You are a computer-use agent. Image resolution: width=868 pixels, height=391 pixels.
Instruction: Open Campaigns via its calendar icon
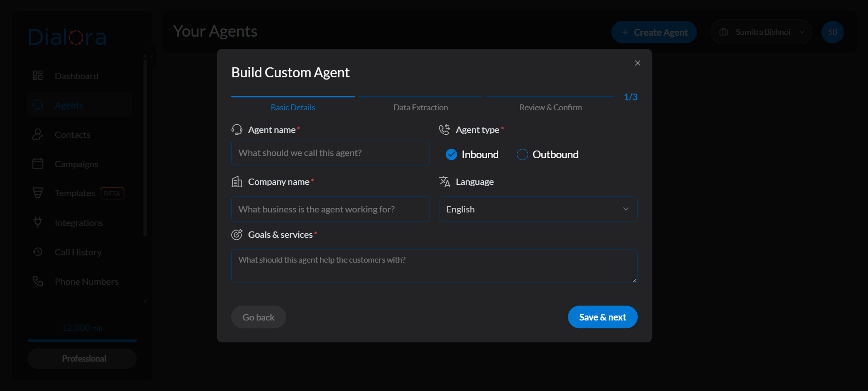(x=38, y=164)
